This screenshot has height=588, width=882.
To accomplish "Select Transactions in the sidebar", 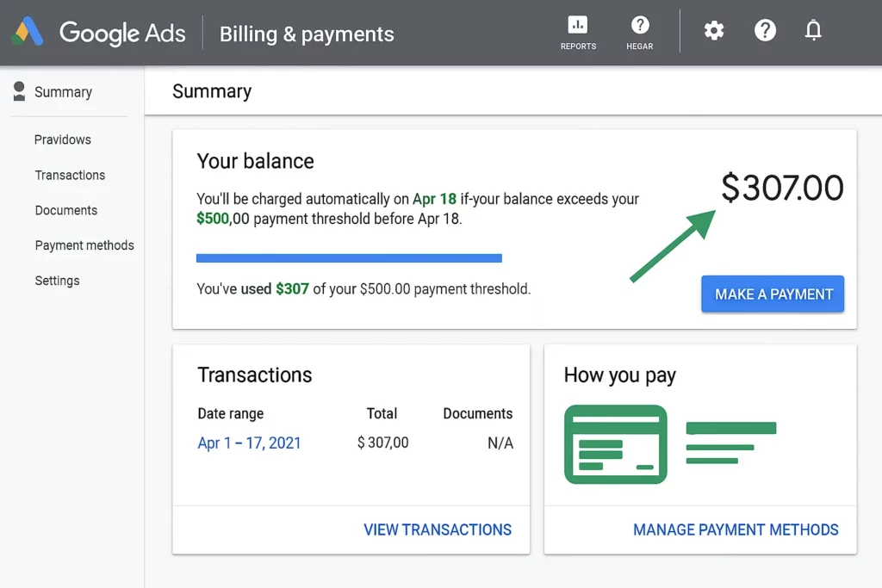I will [x=70, y=175].
